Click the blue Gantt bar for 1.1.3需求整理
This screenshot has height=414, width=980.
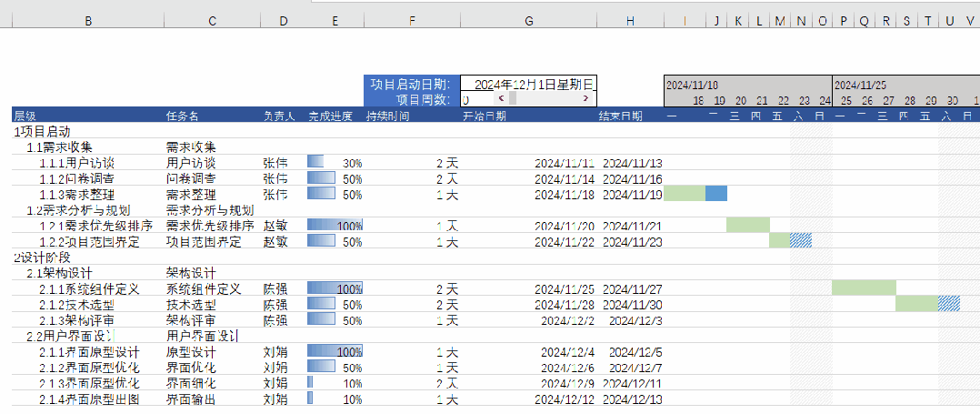click(716, 194)
